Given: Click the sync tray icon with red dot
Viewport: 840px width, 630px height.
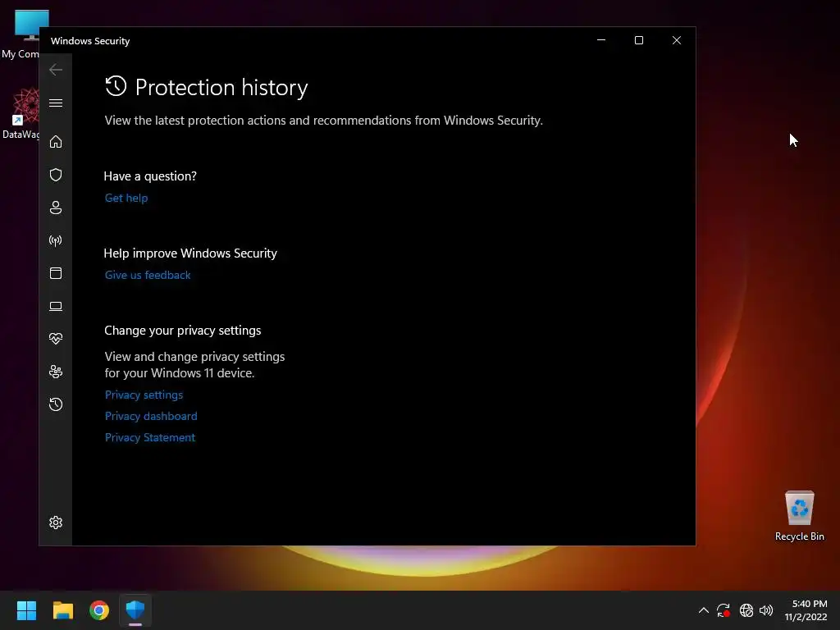Looking at the screenshot, I should tap(724, 610).
